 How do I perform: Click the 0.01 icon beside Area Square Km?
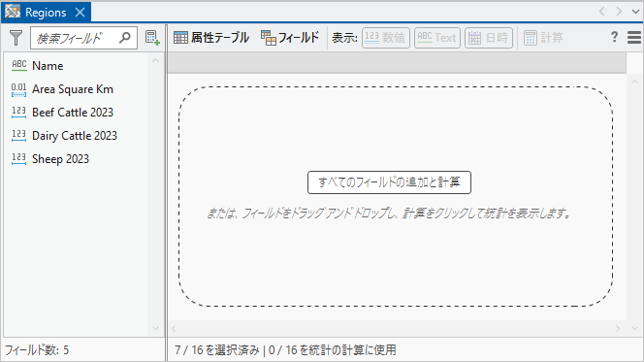pyautogui.click(x=18, y=89)
